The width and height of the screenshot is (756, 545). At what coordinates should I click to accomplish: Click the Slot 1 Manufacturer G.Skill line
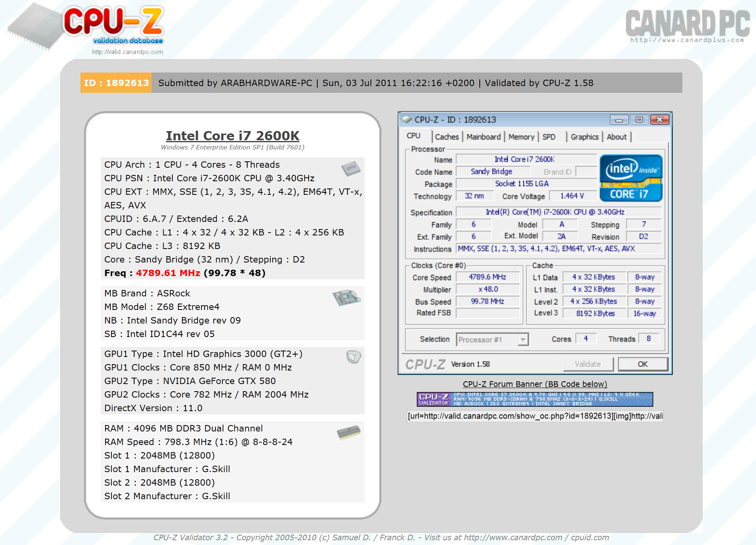(x=167, y=469)
